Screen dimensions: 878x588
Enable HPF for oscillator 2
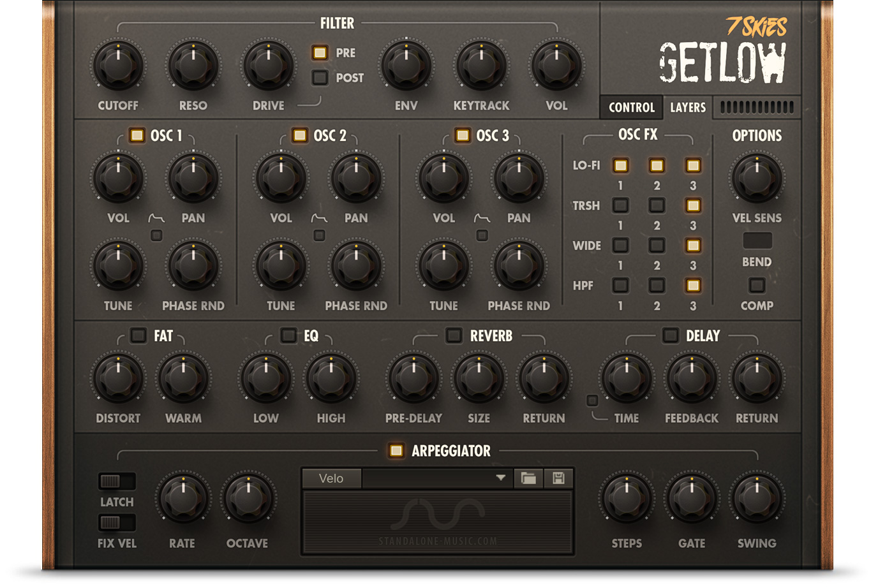click(x=657, y=285)
